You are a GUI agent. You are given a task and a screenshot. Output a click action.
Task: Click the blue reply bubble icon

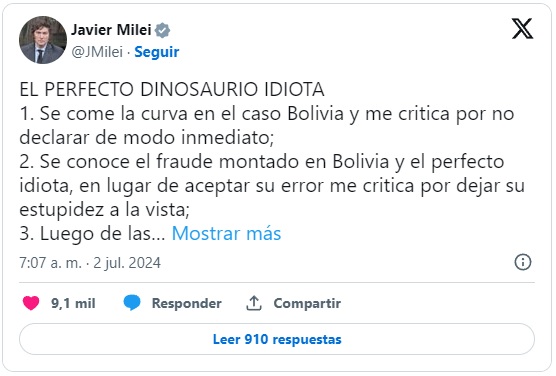pos(132,303)
